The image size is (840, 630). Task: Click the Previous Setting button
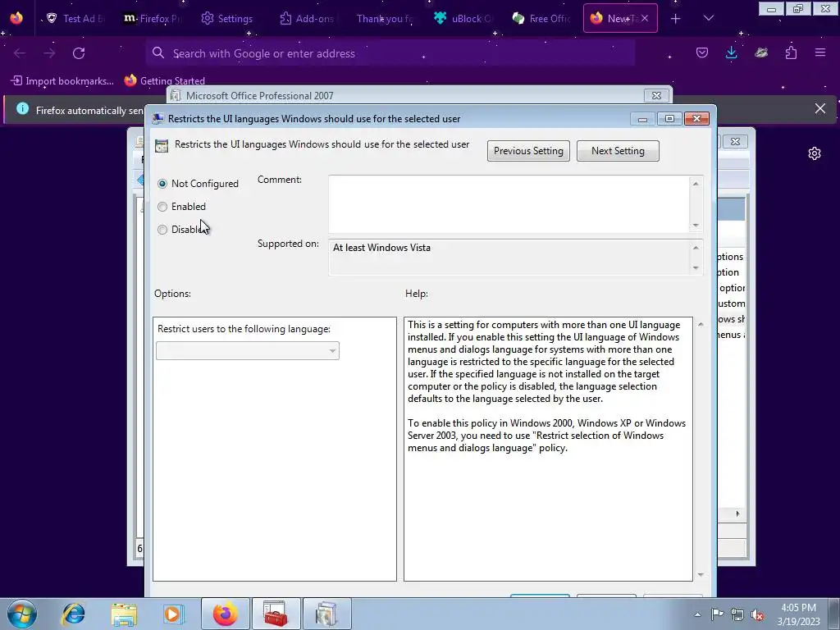click(x=528, y=151)
